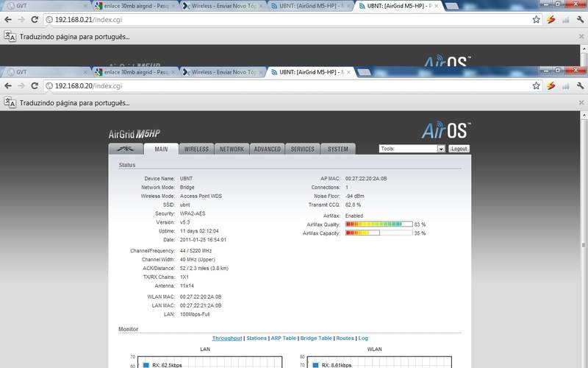Click address bar showing 192.168.0.20/index.cgi
Viewport: 588px width, 368px height.
click(287, 86)
